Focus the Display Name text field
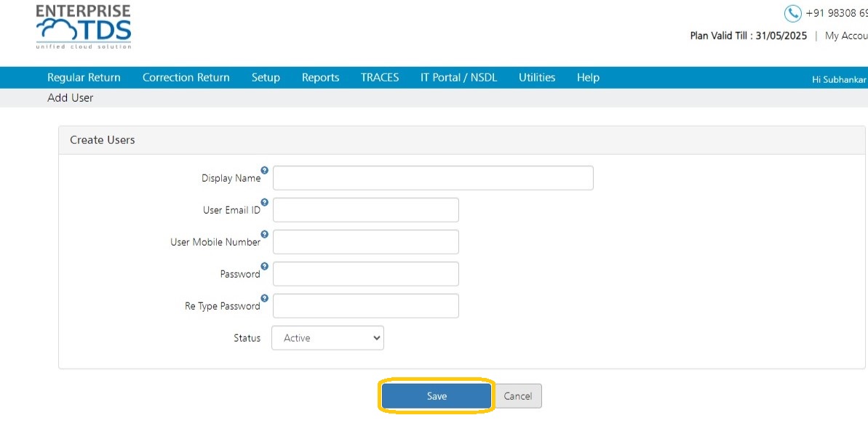 [x=433, y=178]
